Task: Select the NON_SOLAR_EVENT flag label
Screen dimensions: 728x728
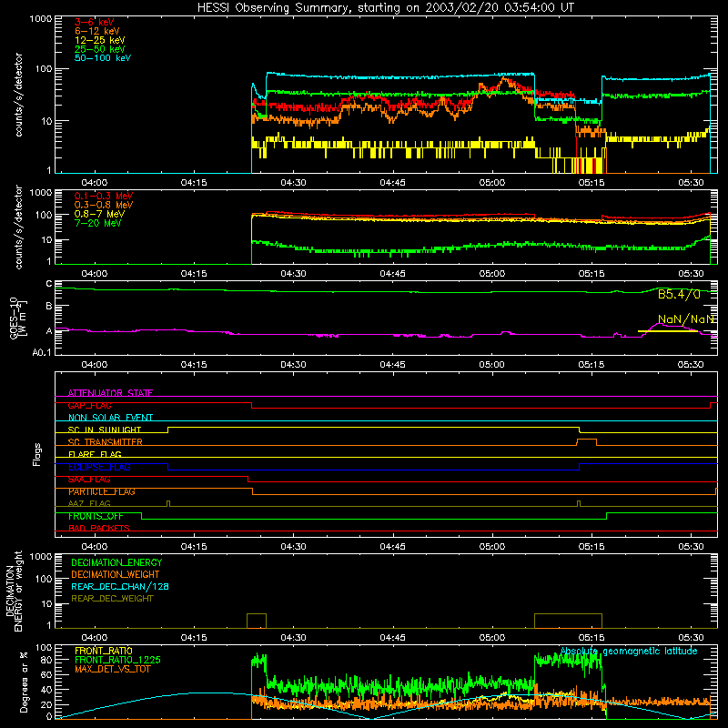Action: pos(110,418)
